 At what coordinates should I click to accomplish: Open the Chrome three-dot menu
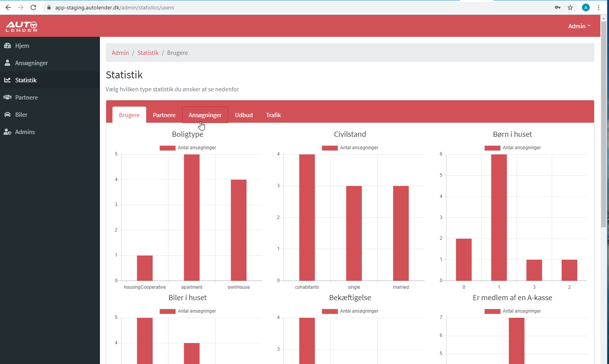point(598,7)
